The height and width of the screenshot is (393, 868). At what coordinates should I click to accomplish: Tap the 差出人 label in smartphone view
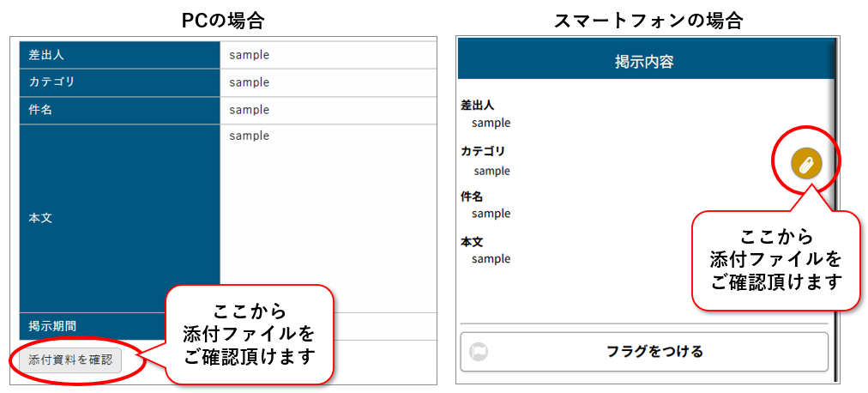(478, 106)
